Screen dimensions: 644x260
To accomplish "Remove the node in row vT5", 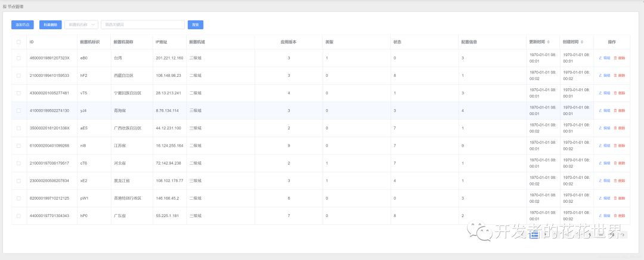I will [620, 93].
